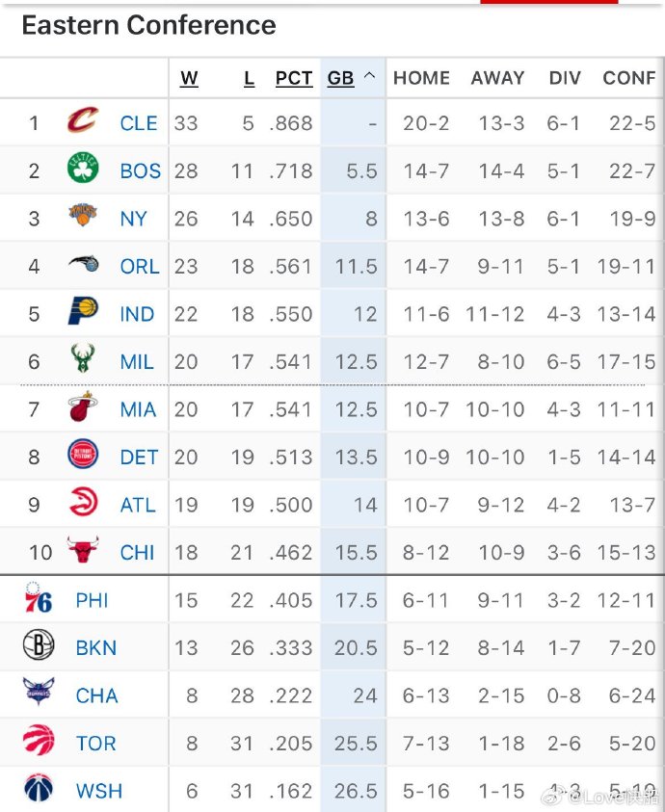This screenshot has width=665, height=812.
Task: Open the WSH team link
Action: click(x=98, y=792)
